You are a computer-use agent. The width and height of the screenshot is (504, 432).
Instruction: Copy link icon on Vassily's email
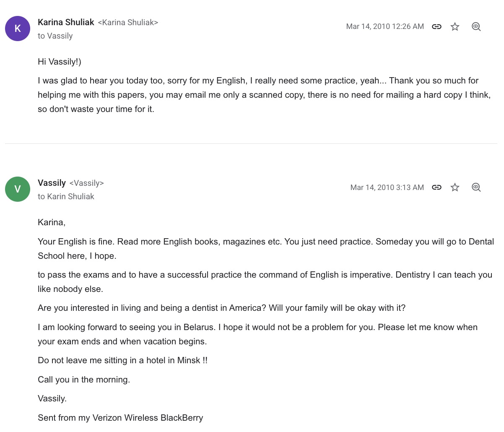pyautogui.click(x=436, y=187)
